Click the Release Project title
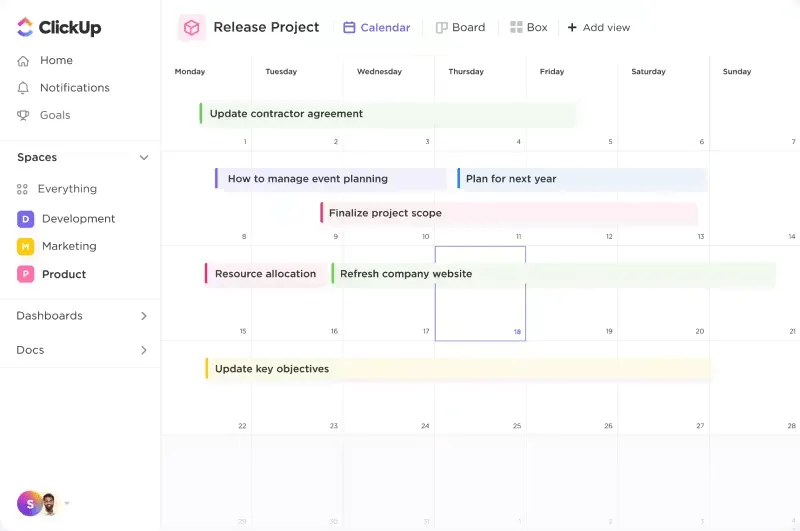The width and height of the screenshot is (800, 531). tap(266, 27)
